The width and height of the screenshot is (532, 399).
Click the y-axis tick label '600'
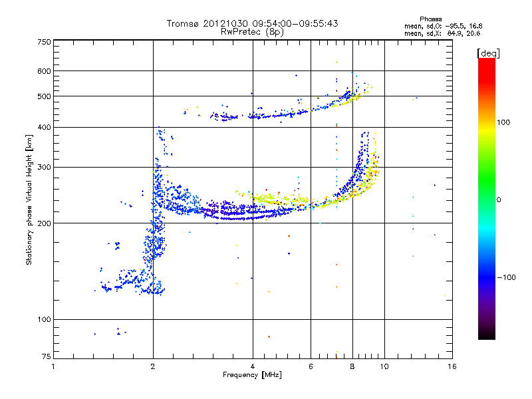pos(44,71)
